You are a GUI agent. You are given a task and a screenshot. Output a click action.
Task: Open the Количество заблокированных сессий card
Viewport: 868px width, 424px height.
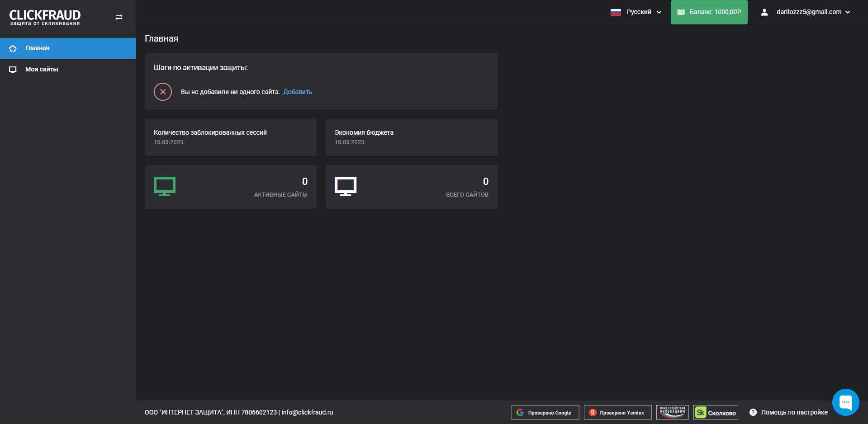click(x=231, y=137)
